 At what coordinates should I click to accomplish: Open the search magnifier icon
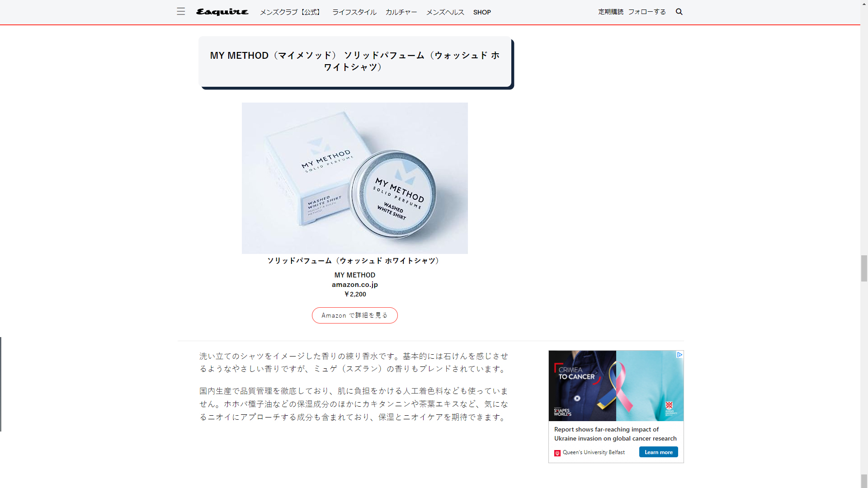click(x=679, y=12)
